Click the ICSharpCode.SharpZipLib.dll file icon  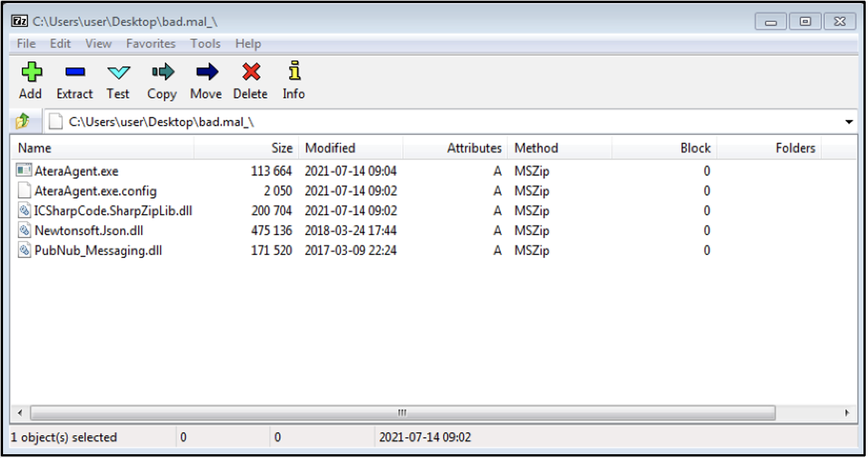(x=24, y=210)
